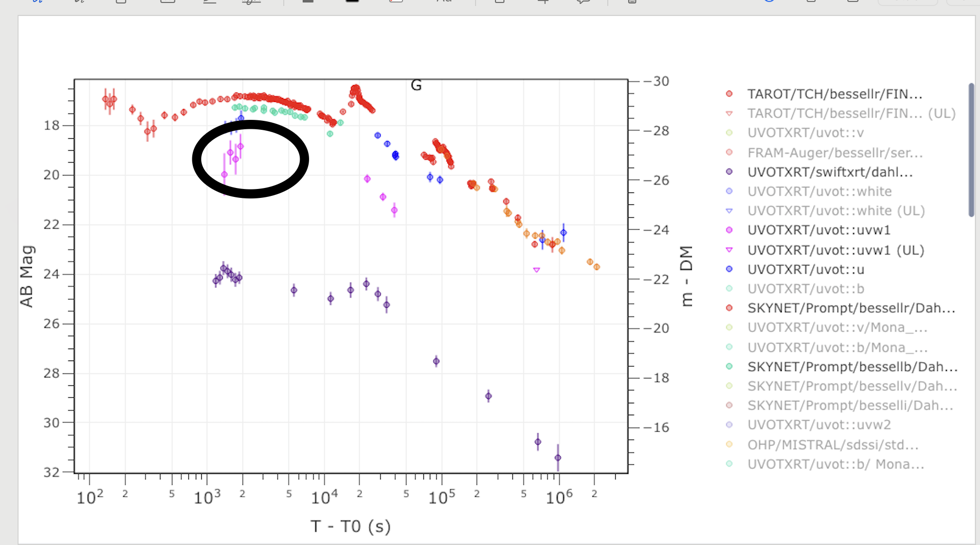Viewport: 980px width, 545px height.
Task: Click the orange marker beside OHP/MISTRAL/sdssi/std
Action: tap(729, 444)
